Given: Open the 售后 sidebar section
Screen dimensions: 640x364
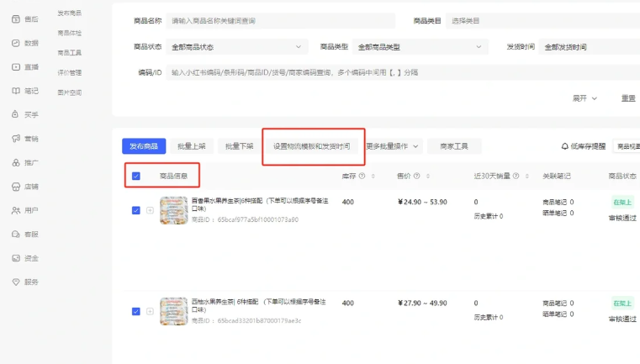Looking at the screenshot, I should click(x=25, y=18).
